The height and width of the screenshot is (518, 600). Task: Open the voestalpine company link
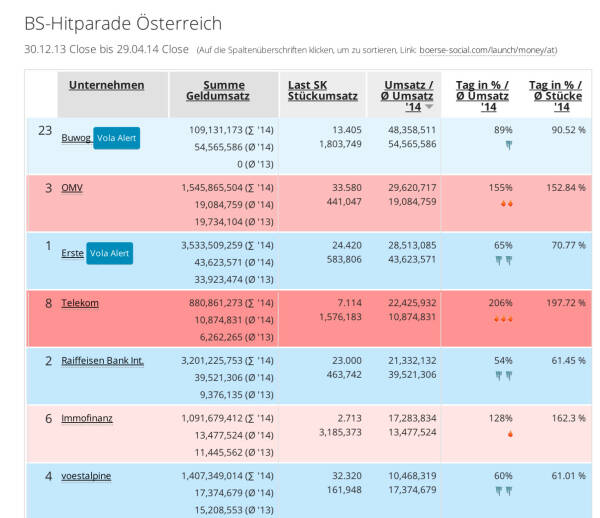point(86,476)
